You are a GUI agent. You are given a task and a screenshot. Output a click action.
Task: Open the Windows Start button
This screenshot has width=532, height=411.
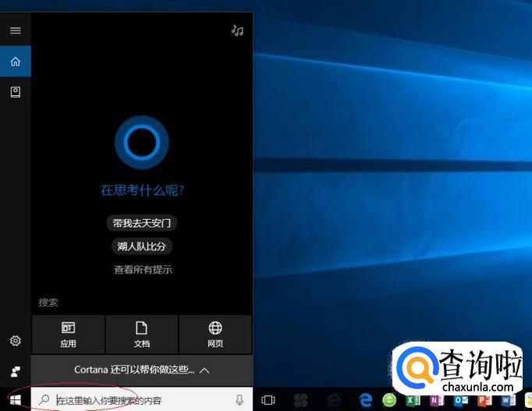16,400
